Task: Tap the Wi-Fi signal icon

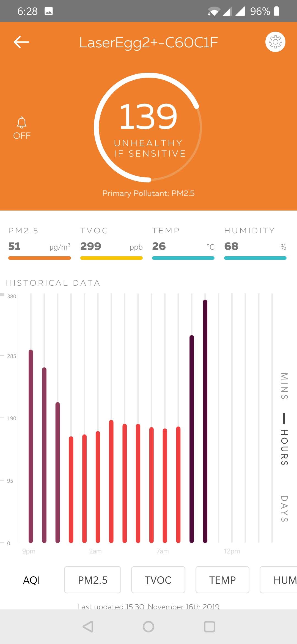Action: [213, 12]
